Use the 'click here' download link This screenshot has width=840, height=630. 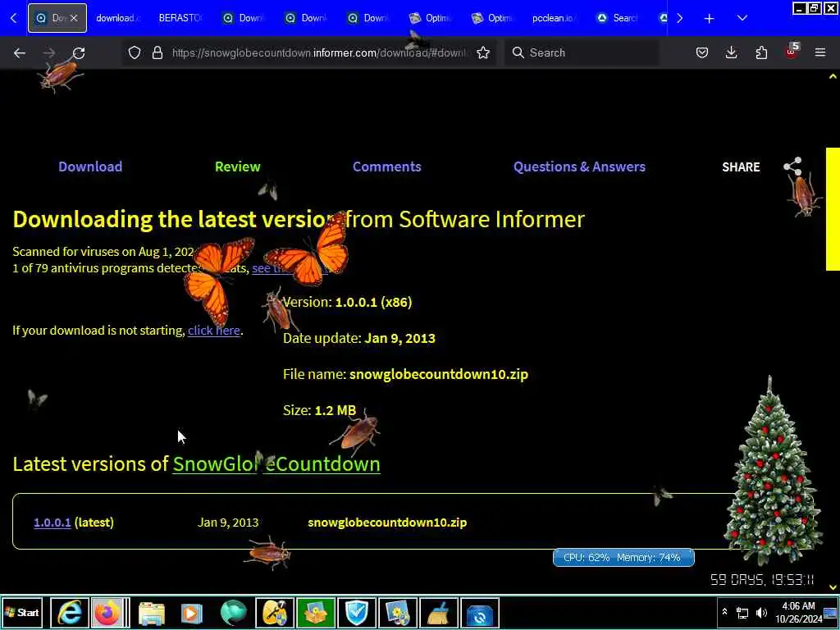tap(214, 330)
